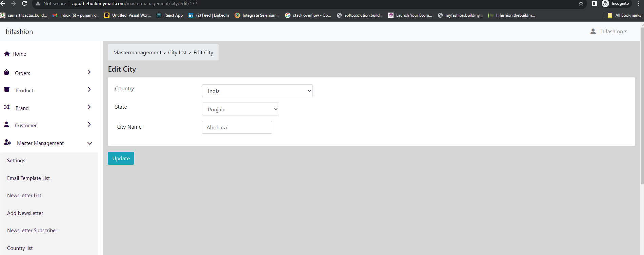The height and width of the screenshot is (255, 644).
Task: Expand Product submenu chevron
Action: tap(89, 89)
